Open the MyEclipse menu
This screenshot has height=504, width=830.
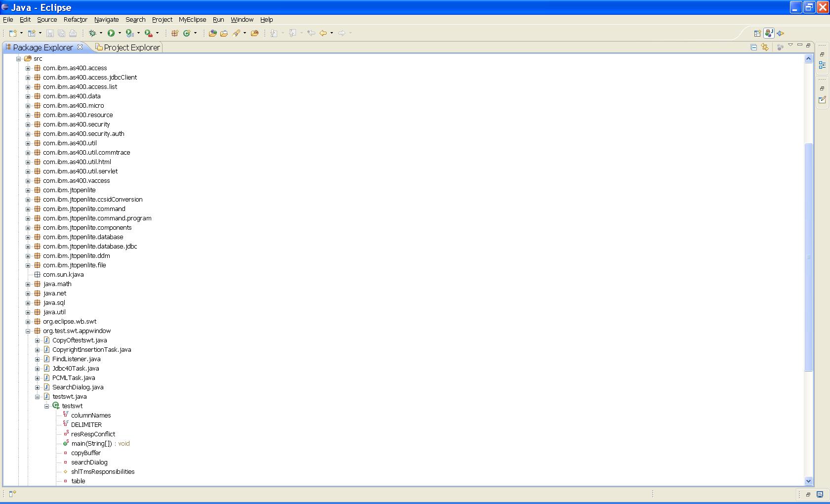click(x=192, y=20)
